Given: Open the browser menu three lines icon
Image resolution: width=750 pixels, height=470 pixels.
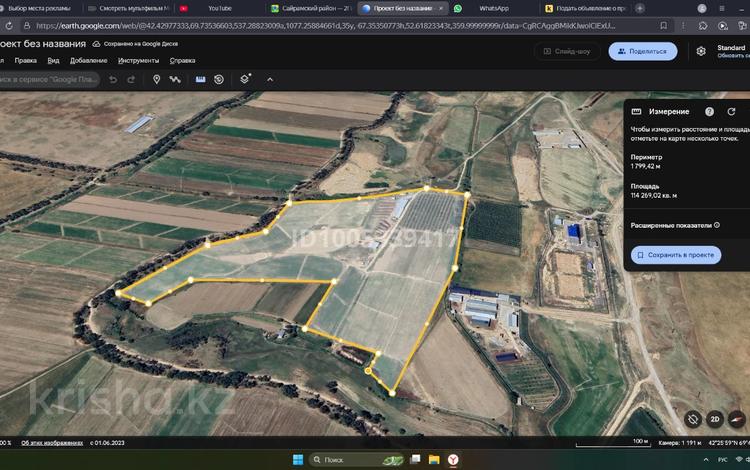Looking at the screenshot, I should click(x=722, y=8).
